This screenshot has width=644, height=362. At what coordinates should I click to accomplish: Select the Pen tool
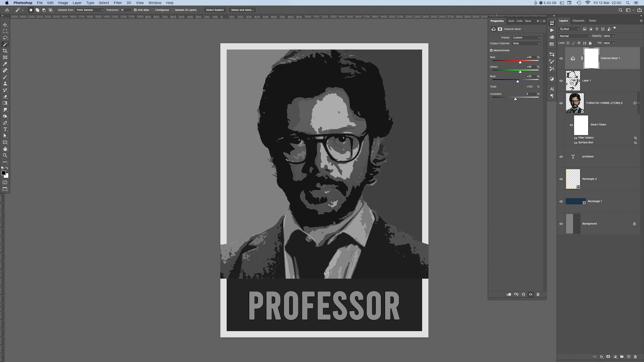point(5,123)
